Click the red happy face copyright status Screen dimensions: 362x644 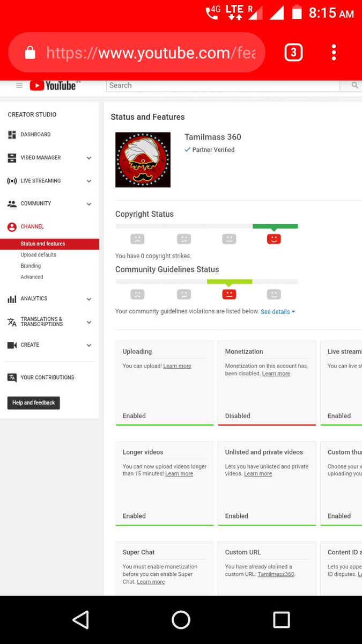pyautogui.click(x=274, y=239)
